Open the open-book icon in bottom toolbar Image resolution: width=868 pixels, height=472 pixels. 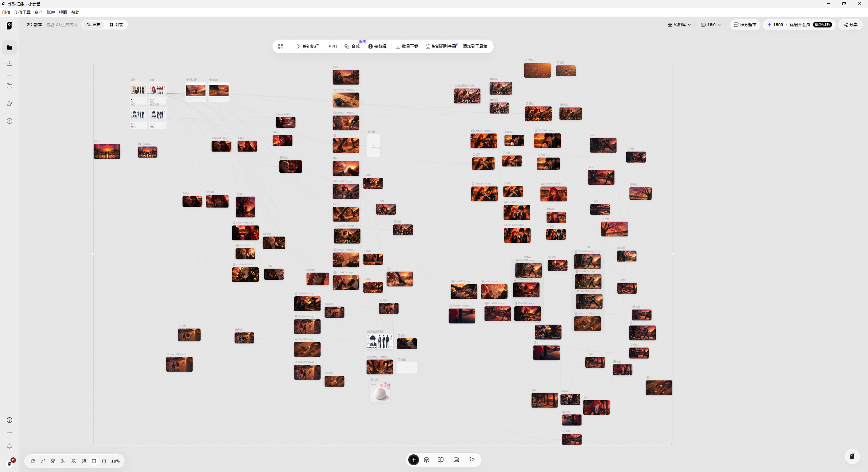point(440,460)
